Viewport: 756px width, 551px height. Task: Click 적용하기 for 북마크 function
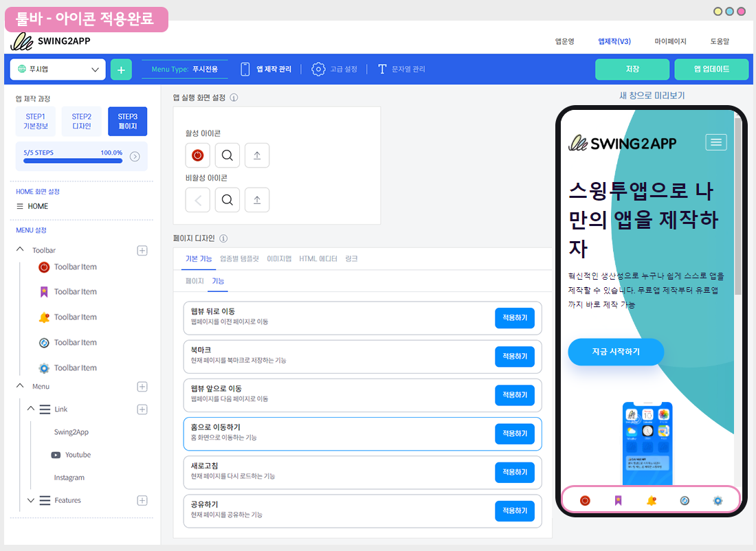(x=514, y=357)
